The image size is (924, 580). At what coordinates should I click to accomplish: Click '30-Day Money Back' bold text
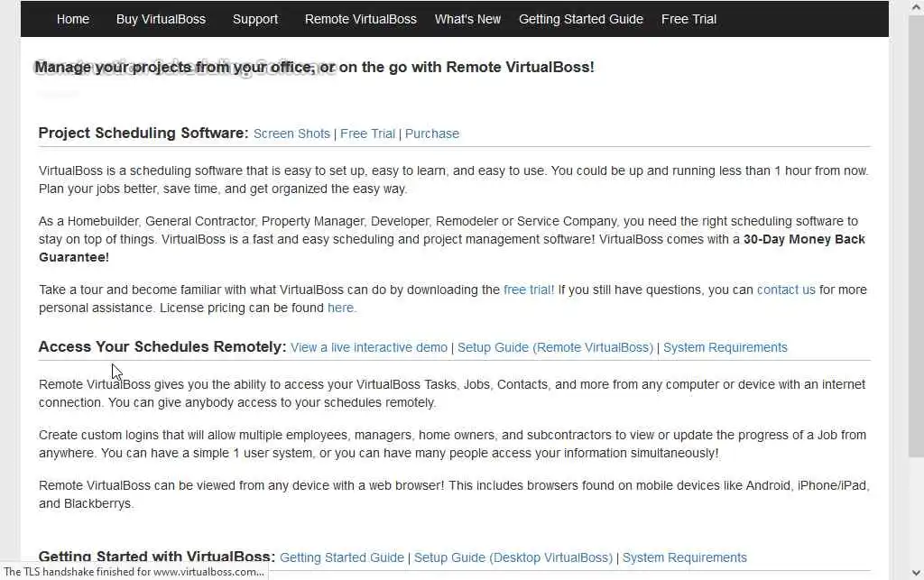[x=804, y=239]
